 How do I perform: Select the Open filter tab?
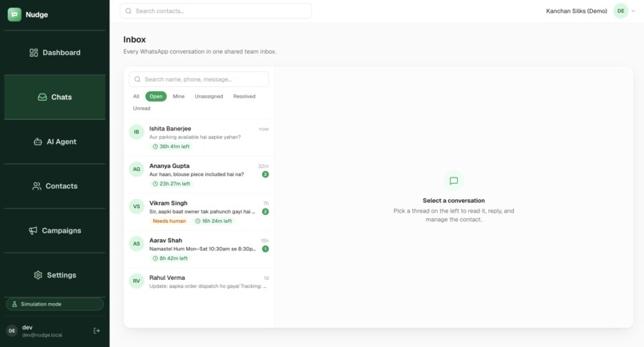(156, 96)
